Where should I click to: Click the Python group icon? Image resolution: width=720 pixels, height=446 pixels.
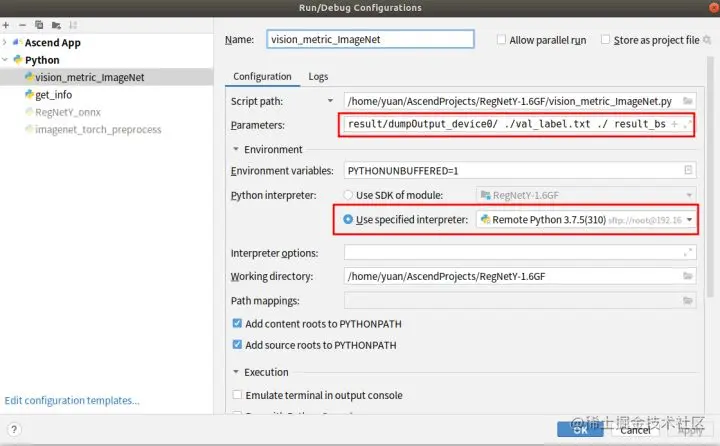point(18,60)
